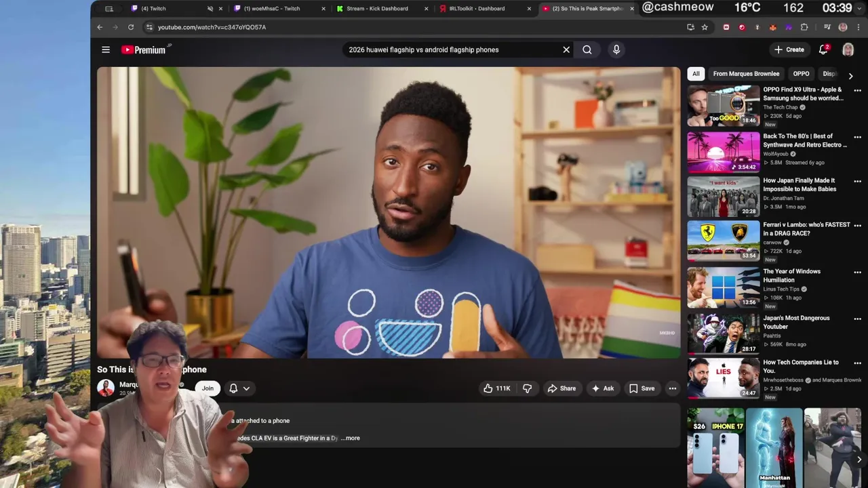The height and width of the screenshot is (488, 868).
Task: View site information icon in address bar
Action: click(149, 27)
